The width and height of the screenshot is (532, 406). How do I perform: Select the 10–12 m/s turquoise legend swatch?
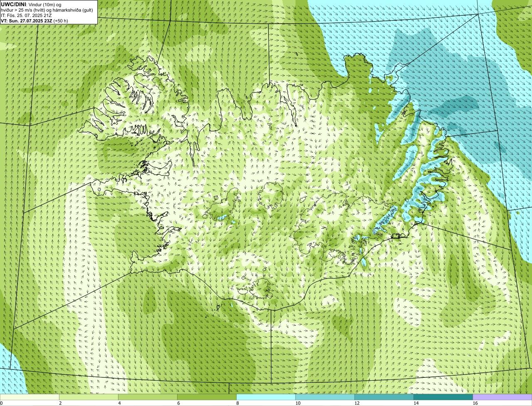coord(325,397)
